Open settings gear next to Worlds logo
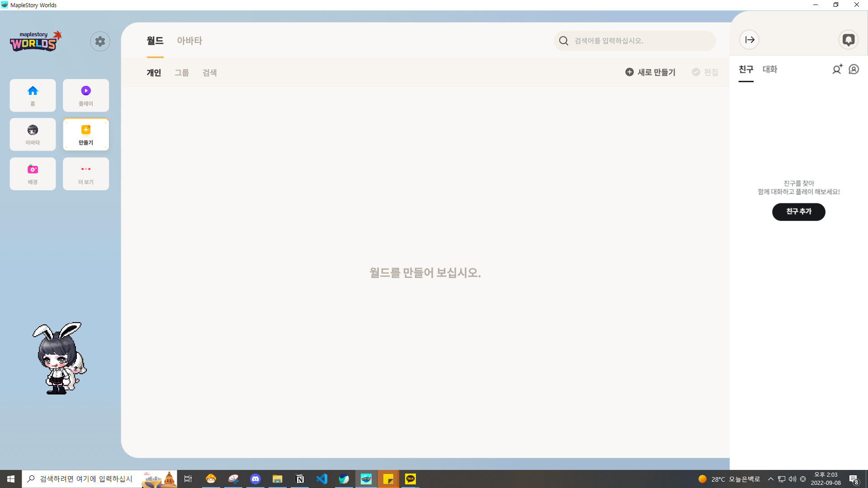868x488 pixels. [x=100, y=42]
